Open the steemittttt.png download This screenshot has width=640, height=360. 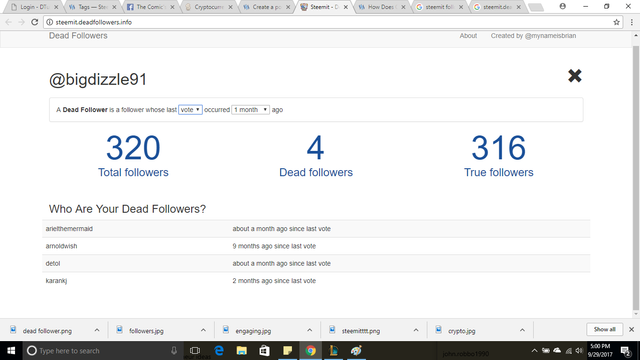pos(361,331)
